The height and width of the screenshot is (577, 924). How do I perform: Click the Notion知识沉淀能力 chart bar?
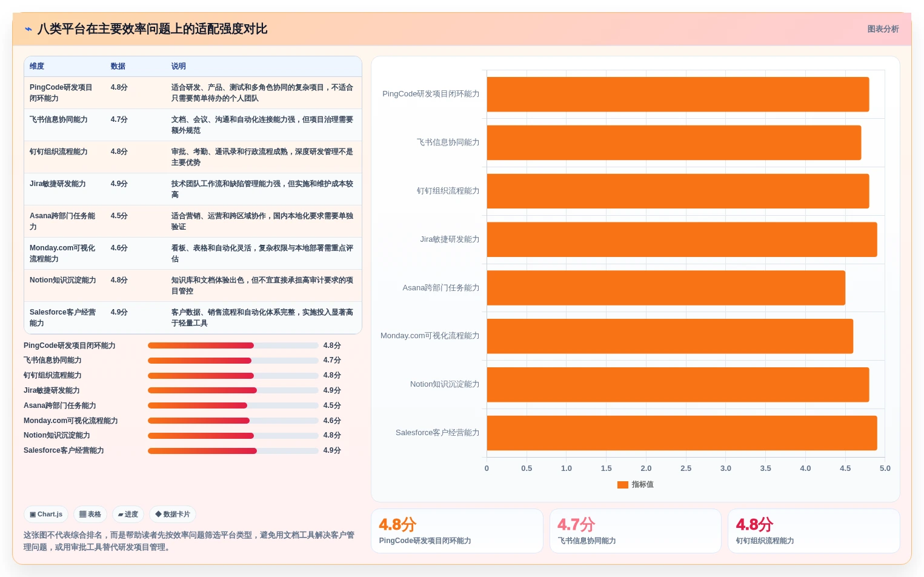click(678, 384)
